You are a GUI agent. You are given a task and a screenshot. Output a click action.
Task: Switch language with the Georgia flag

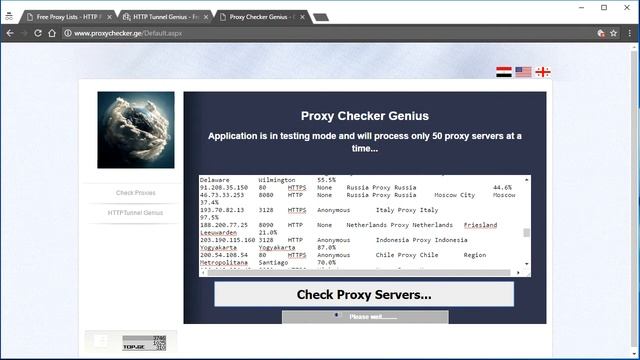543,72
